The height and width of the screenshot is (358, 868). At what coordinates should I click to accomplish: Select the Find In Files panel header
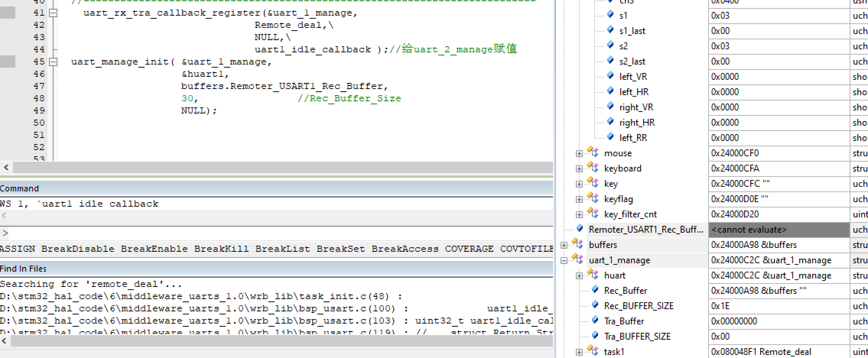pos(23,268)
